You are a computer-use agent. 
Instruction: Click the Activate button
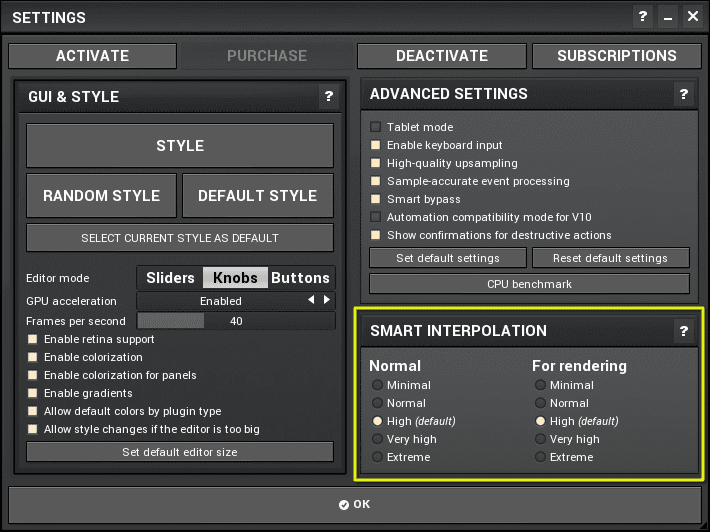click(x=92, y=56)
